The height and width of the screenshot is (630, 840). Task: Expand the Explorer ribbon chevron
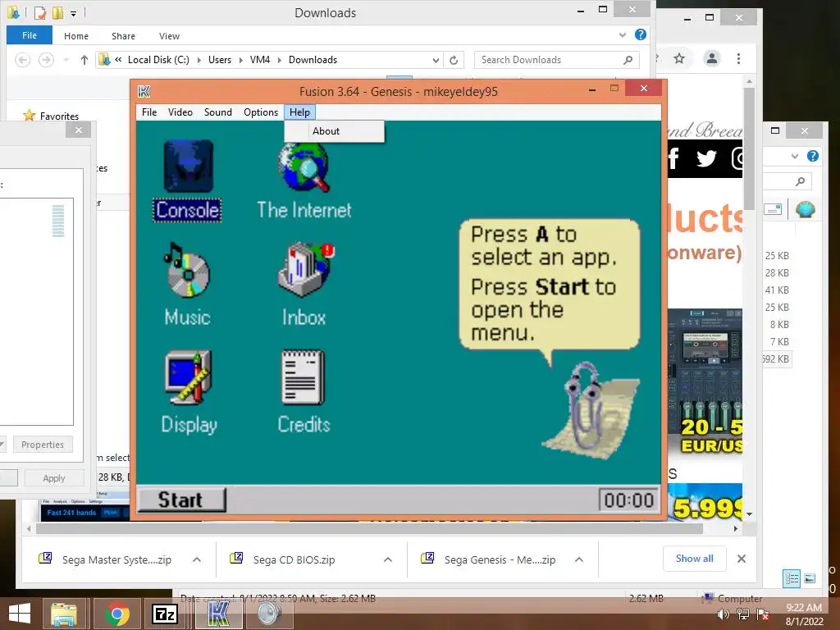click(622, 35)
